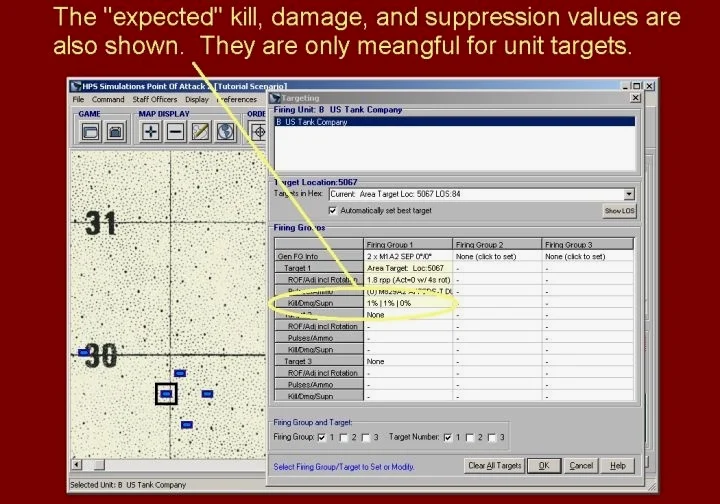Open the Preferences menu
720x504 pixels.
pyautogui.click(x=236, y=99)
